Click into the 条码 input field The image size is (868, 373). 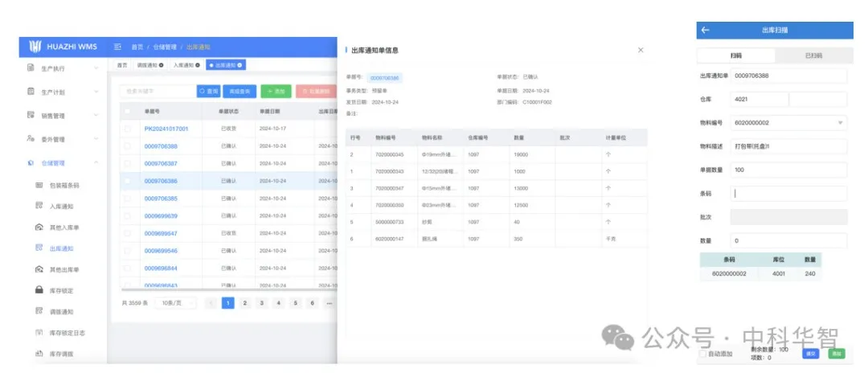788,194
